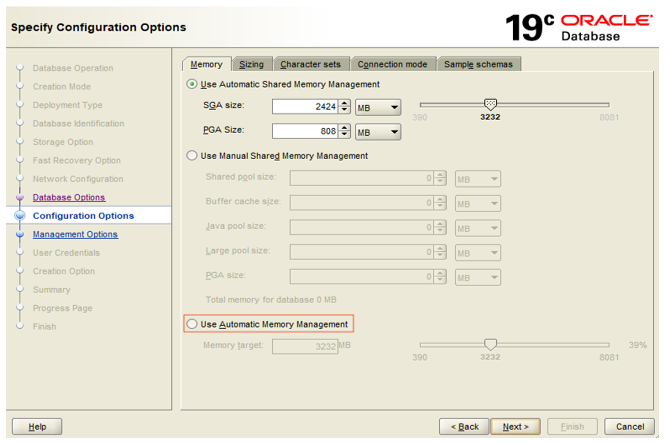664x443 pixels.
Task: Click the Next button
Action: click(515, 426)
